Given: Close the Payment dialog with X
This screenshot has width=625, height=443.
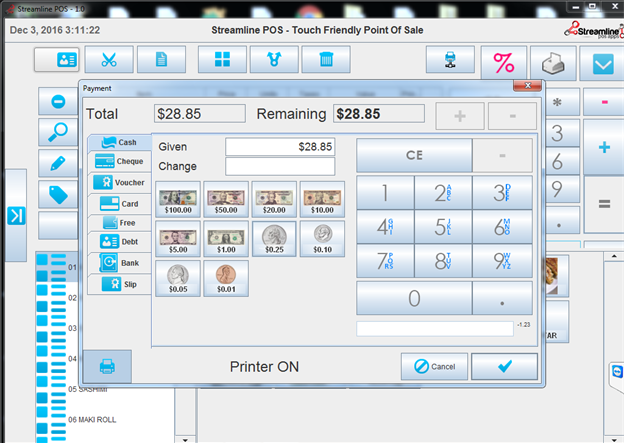Looking at the screenshot, I should [527, 85].
